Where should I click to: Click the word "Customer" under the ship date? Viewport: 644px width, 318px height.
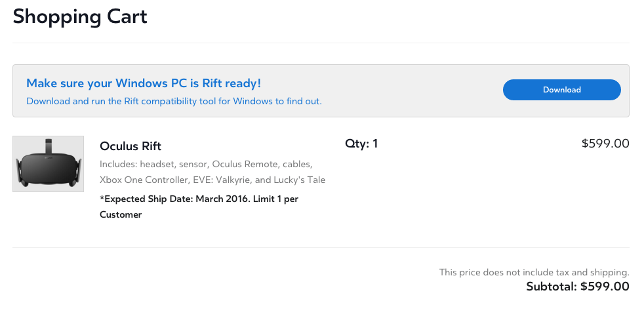point(121,214)
